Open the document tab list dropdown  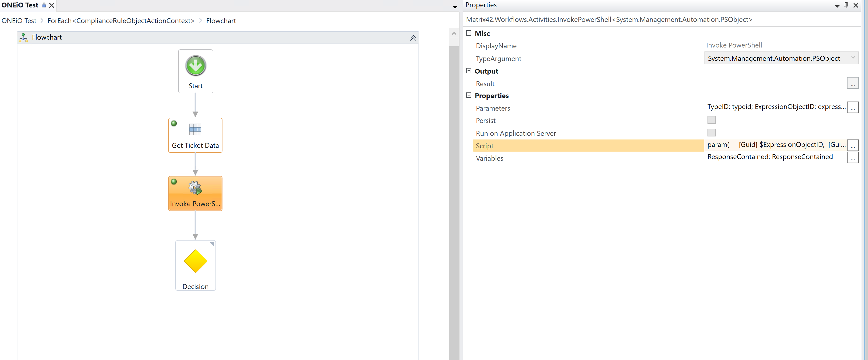point(455,7)
